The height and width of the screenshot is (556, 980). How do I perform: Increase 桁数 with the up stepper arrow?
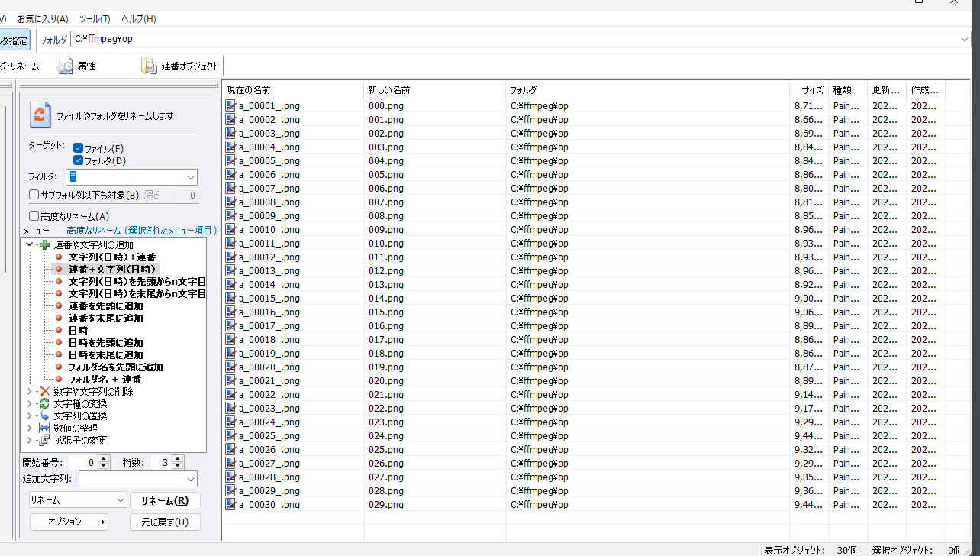click(178, 459)
